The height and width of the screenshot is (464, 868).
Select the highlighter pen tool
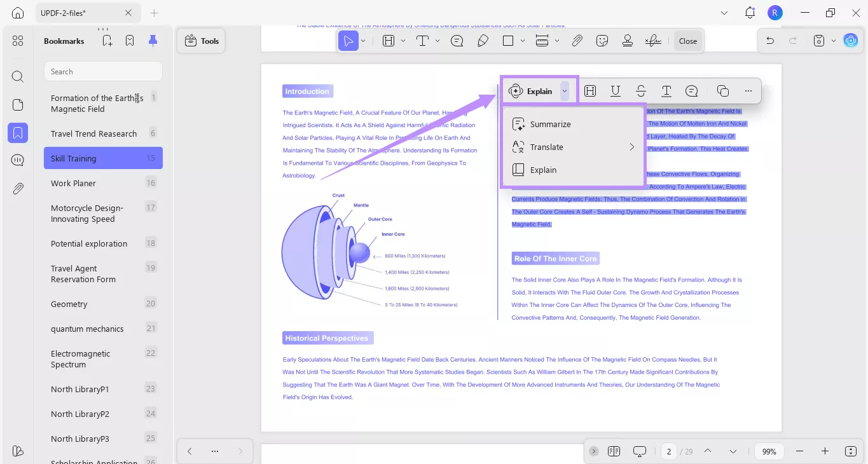[x=483, y=41]
